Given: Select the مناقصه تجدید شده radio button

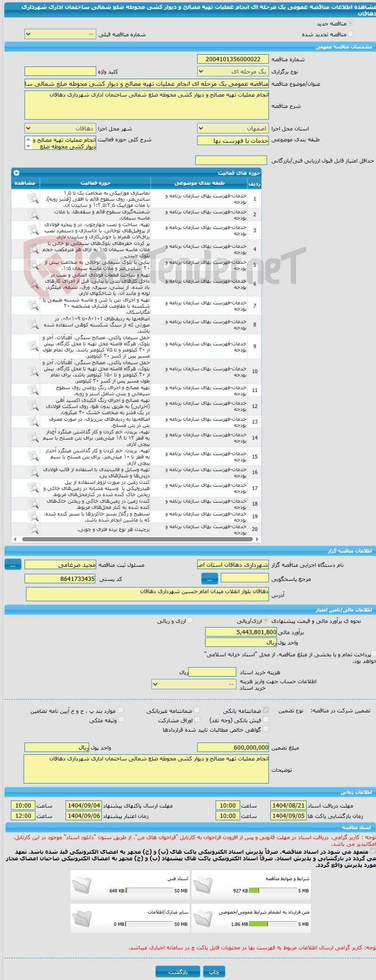Looking at the screenshot, I should [x=350, y=34].
